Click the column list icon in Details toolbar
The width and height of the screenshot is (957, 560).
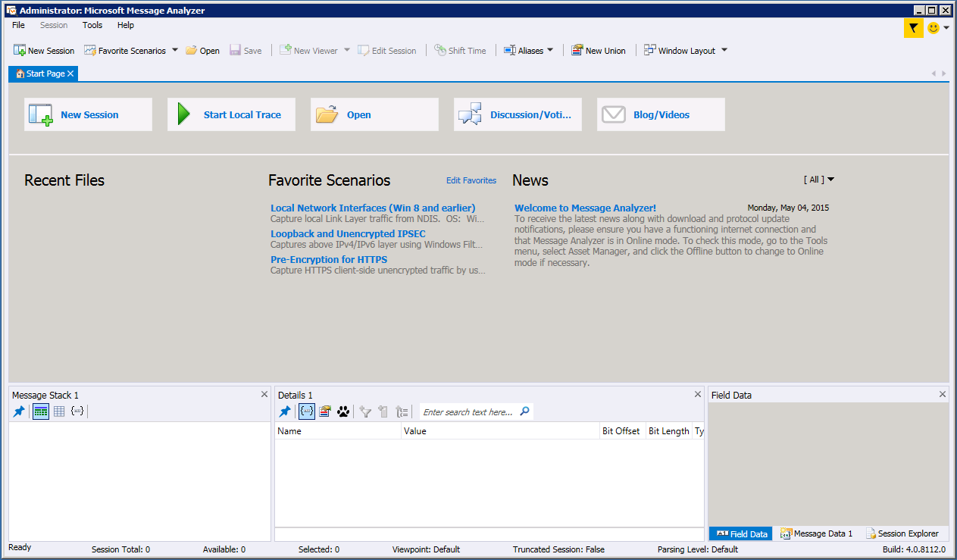(x=402, y=411)
